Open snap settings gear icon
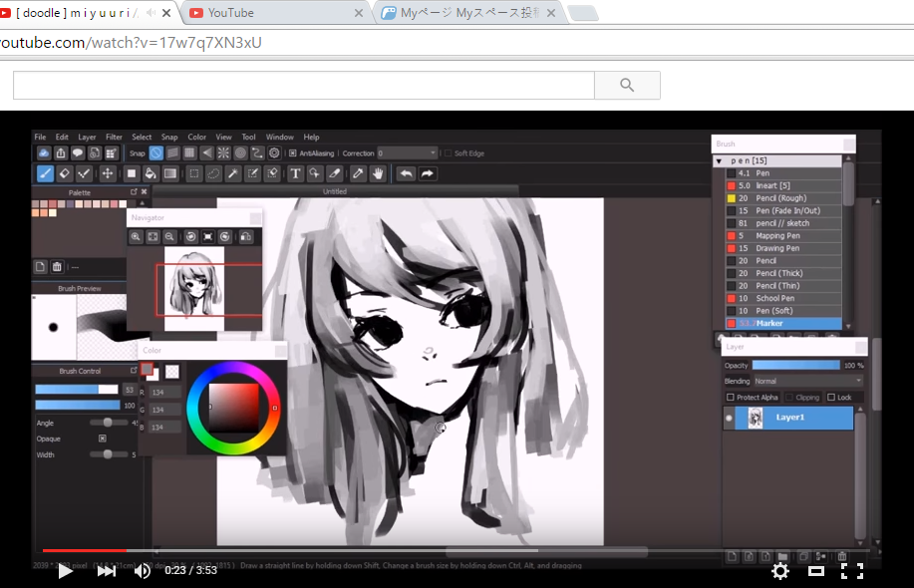This screenshot has width=914, height=588. [x=274, y=153]
